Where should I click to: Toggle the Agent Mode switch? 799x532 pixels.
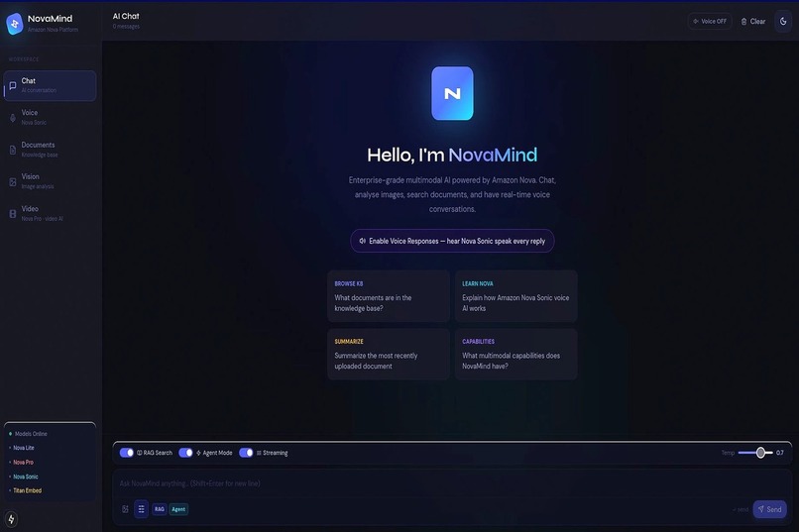(185, 453)
